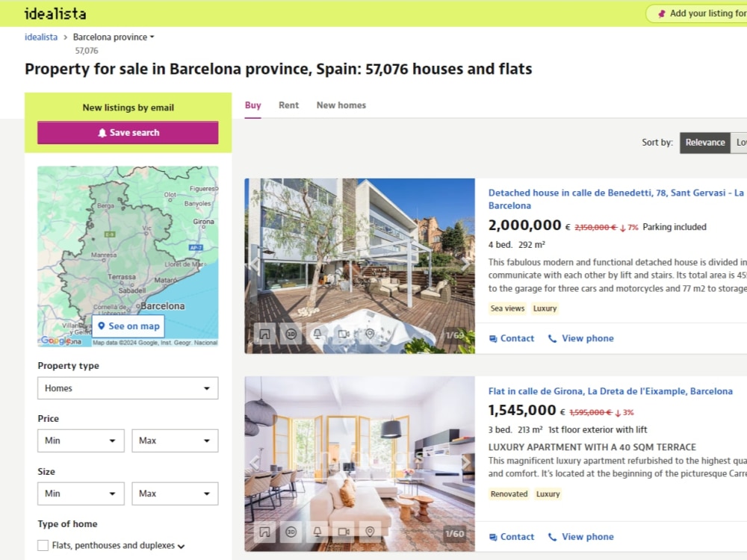
Task: Open floor plan icon on Girona flat photo
Action: pyautogui.click(x=265, y=532)
